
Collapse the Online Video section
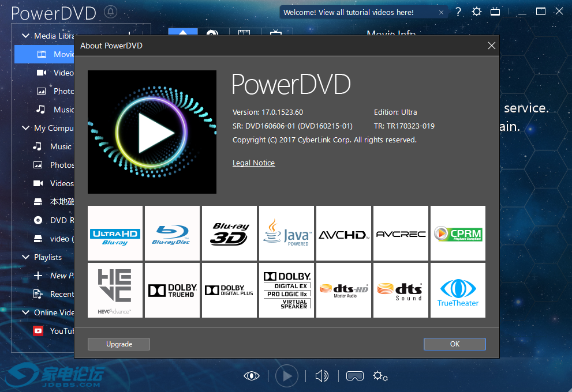(25, 312)
